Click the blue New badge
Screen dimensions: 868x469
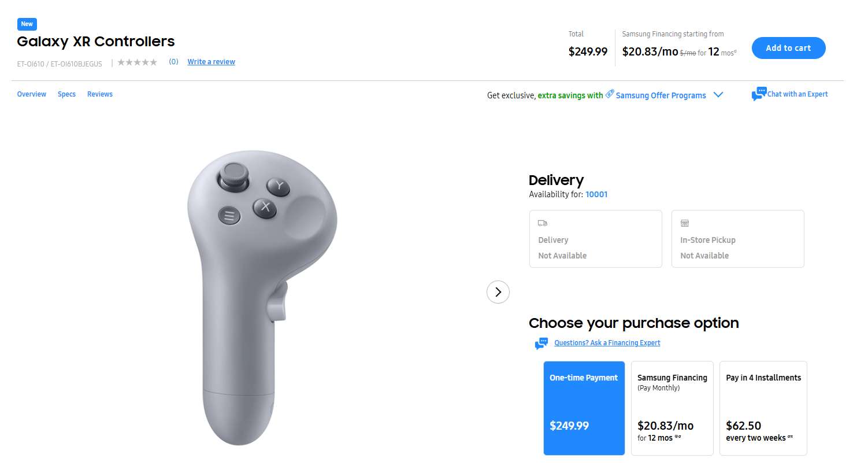tap(27, 24)
